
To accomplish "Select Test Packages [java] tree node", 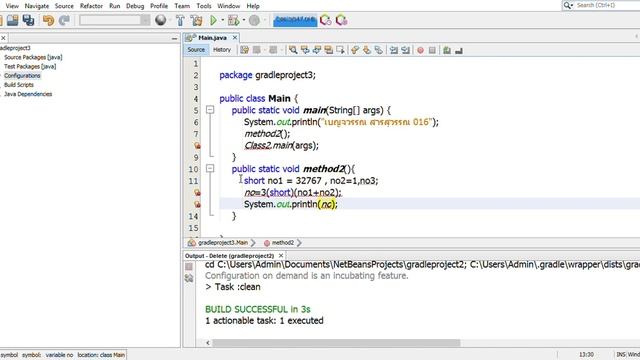I will coord(30,66).
